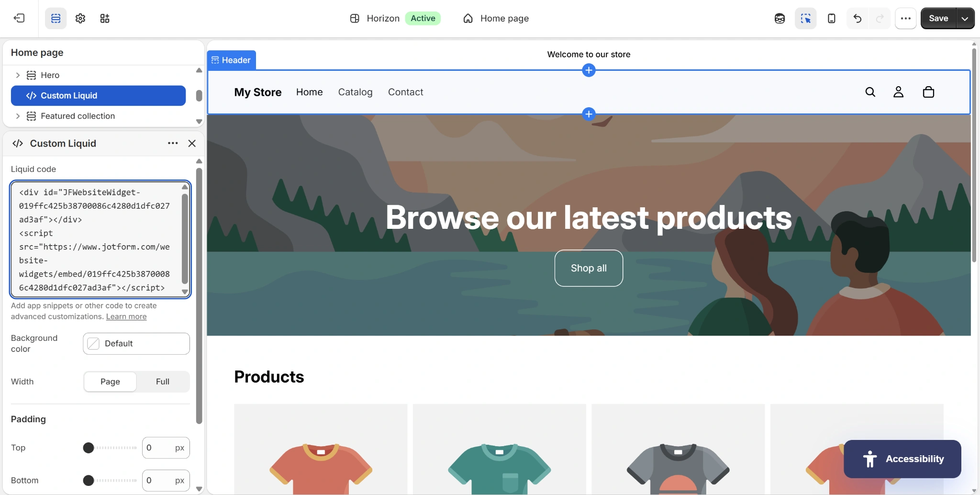The image size is (980, 495).
Task: Click the settings panel scroll down arrow
Action: [199, 489]
